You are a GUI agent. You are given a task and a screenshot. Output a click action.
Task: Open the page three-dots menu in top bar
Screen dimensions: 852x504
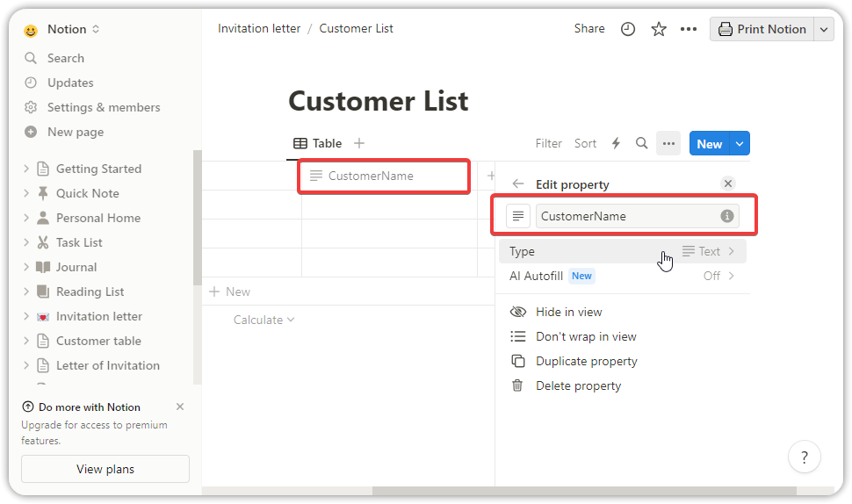[x=689, y=29]
